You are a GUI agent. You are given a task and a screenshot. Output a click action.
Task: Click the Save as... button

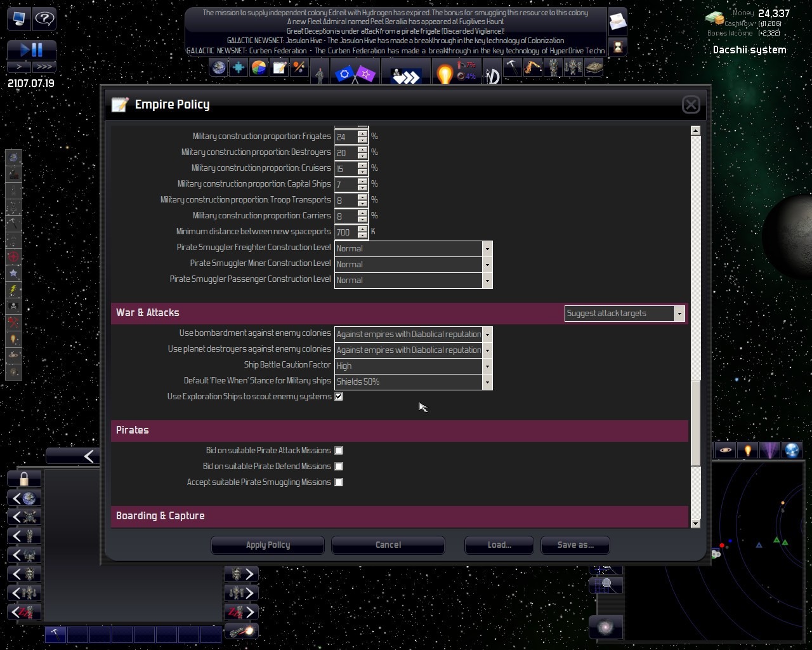click(x=575, y=545)
